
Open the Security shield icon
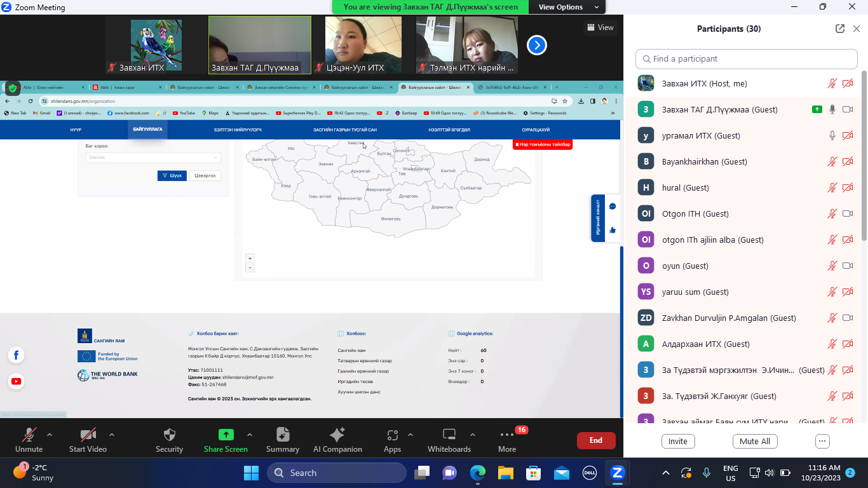click(169, 435)
